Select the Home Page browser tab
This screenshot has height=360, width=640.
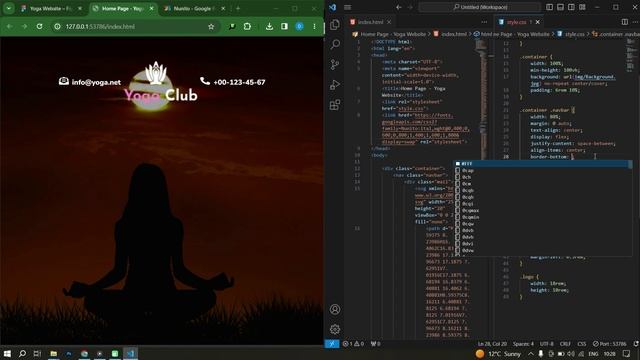[122, 8]
